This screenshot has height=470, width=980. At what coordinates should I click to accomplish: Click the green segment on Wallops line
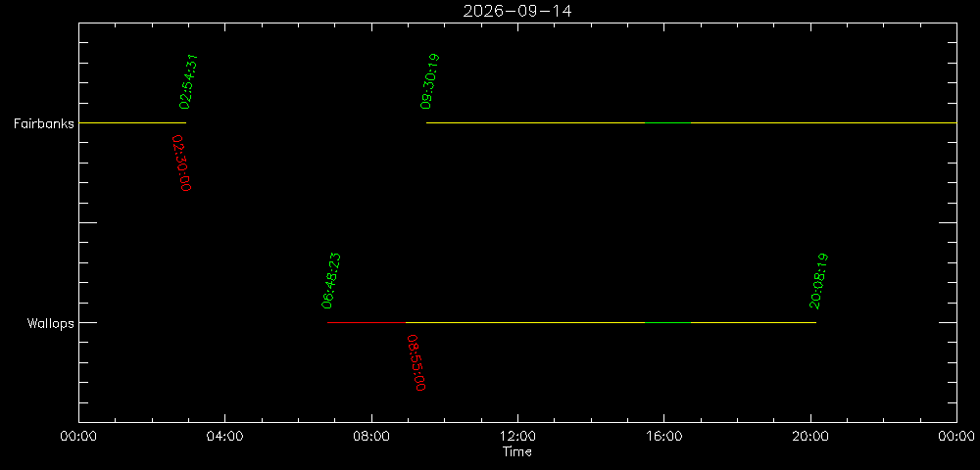pyautogui.click(x=667, y=323)
